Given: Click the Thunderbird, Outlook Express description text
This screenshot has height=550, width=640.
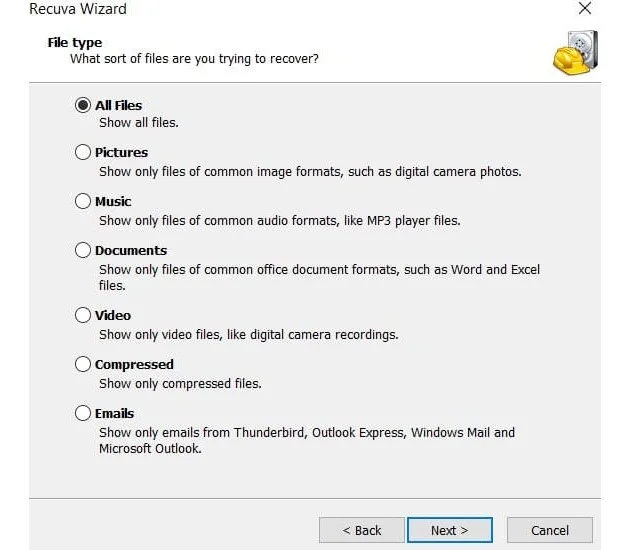Looking at the screenshot, I should click(x=307, y=440).
